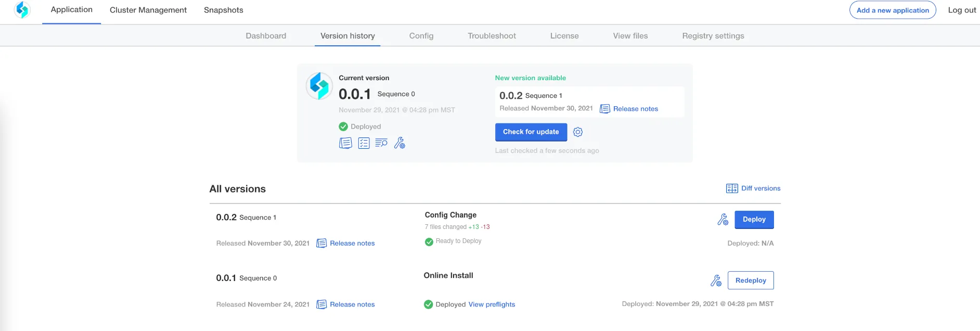980x331 pixels.
Task: Click "Released November 24, 2021" text
Action: click(x=263, y=304)
